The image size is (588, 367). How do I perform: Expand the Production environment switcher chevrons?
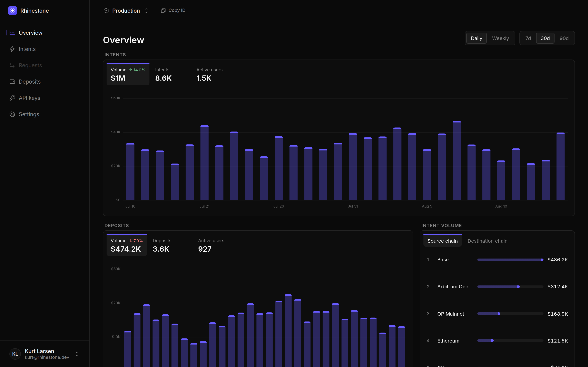[146, 11]
